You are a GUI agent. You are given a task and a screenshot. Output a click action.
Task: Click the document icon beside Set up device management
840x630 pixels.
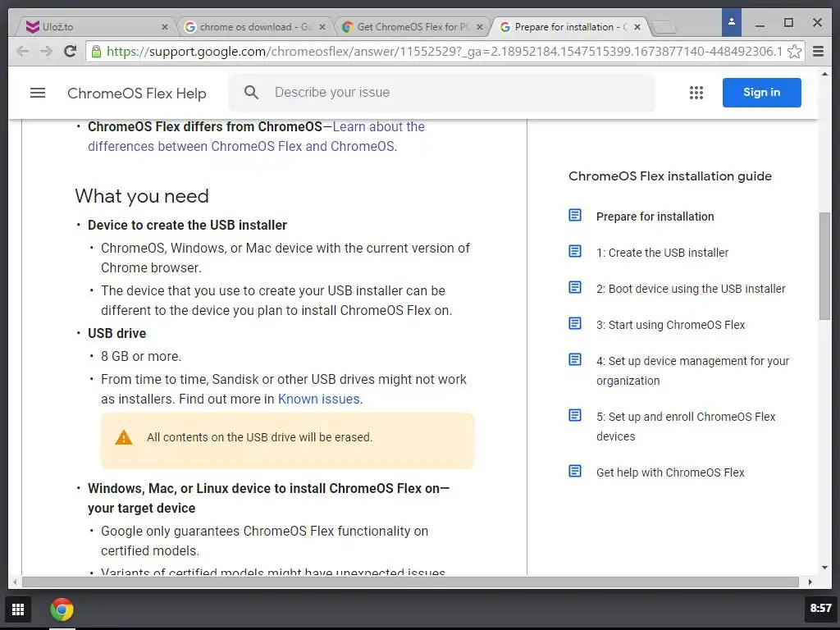coord(575,359)
